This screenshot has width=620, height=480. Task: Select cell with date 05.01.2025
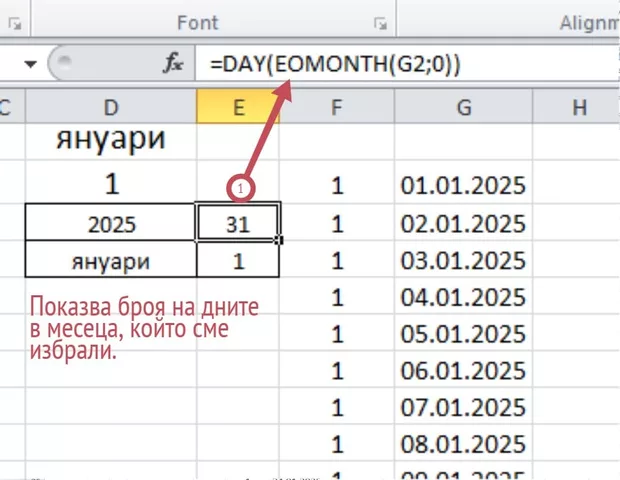pos(463,333)
